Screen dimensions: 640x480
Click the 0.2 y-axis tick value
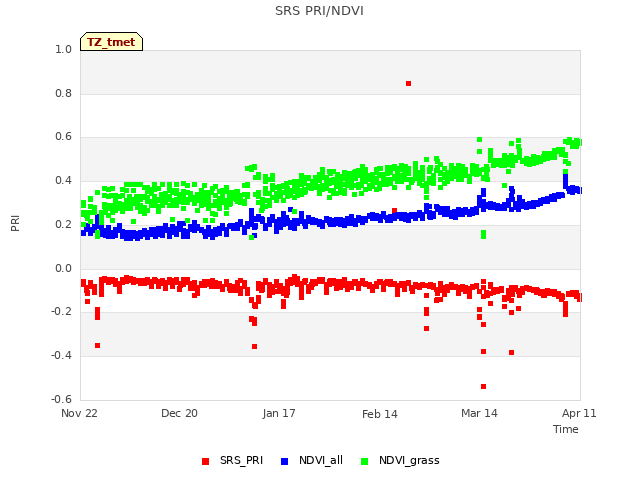[63, 224]
